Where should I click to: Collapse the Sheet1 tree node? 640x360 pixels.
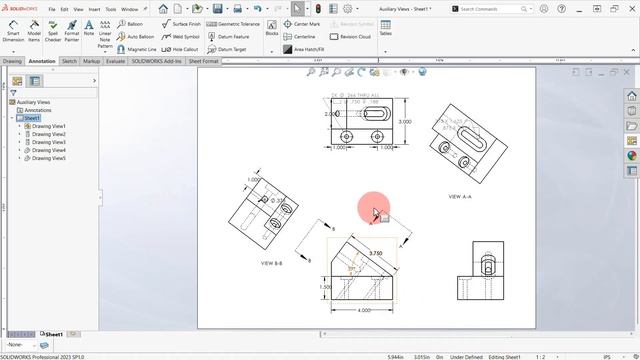(12, 118)
